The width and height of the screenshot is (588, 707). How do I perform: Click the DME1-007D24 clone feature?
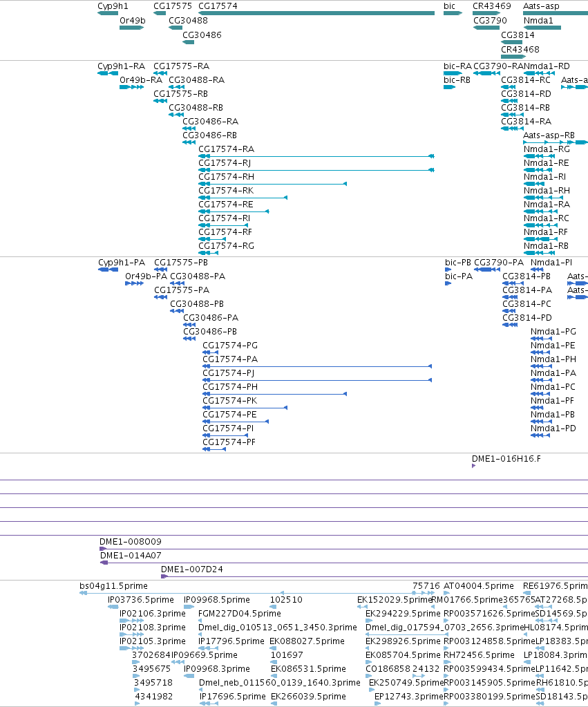191,569
